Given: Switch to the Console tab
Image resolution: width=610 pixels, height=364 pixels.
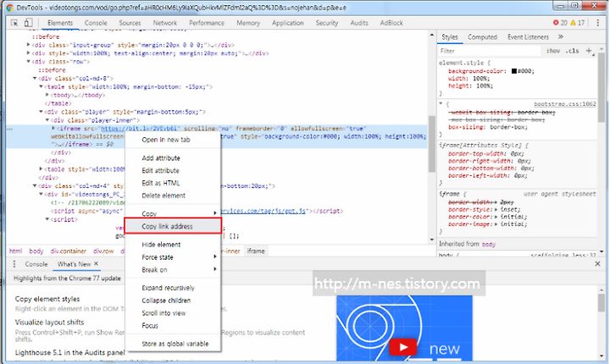Looking at the screenshot, I should tap(96, 23).
